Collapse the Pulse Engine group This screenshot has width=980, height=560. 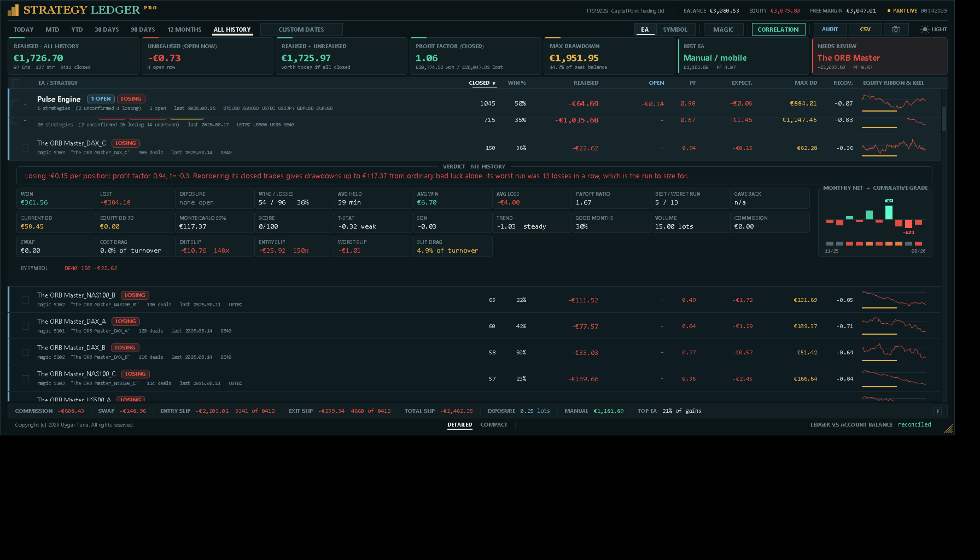(25, 103)
